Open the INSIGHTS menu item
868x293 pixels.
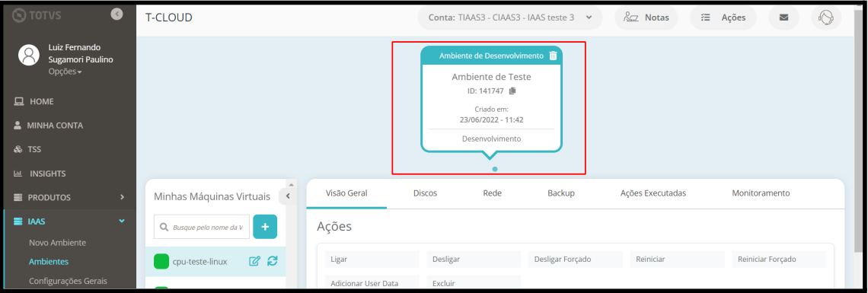40,174
